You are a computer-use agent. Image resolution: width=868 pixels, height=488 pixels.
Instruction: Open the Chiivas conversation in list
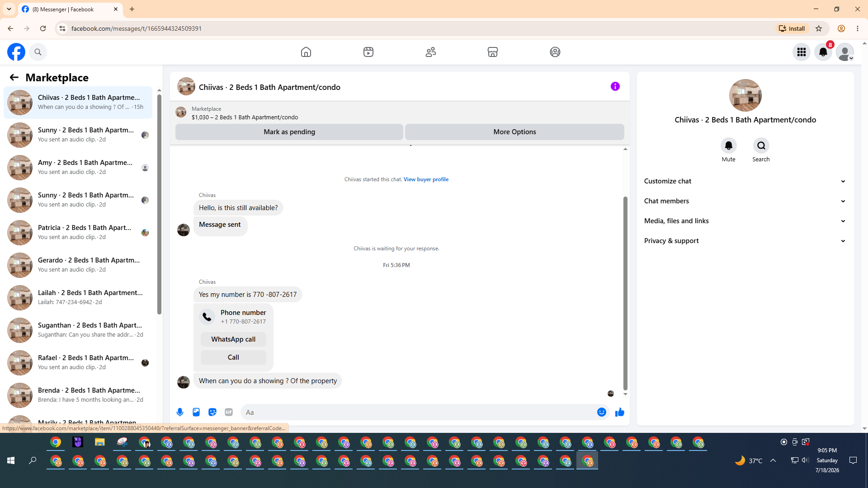78,103
